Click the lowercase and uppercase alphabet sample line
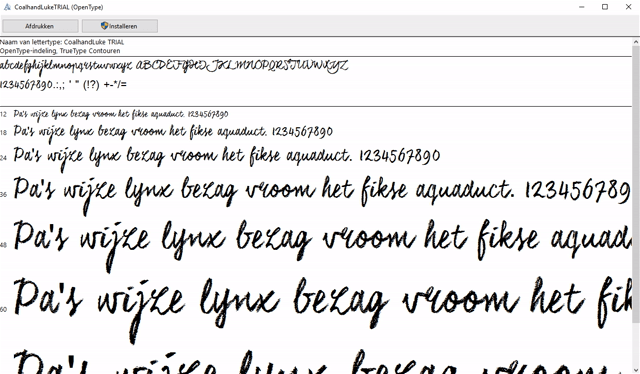The width and height of the screenshot is (640, 374). pos(174,67)
